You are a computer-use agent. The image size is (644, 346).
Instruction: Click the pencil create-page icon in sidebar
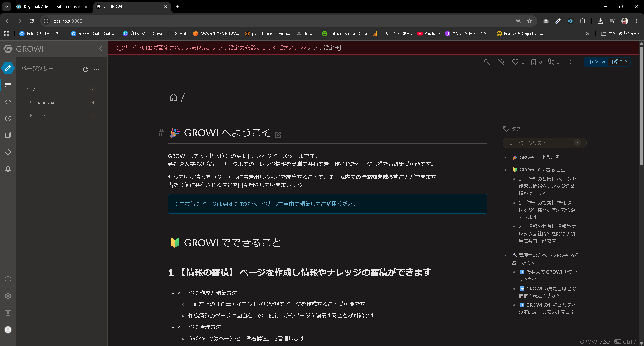click(x=8, y=68)
